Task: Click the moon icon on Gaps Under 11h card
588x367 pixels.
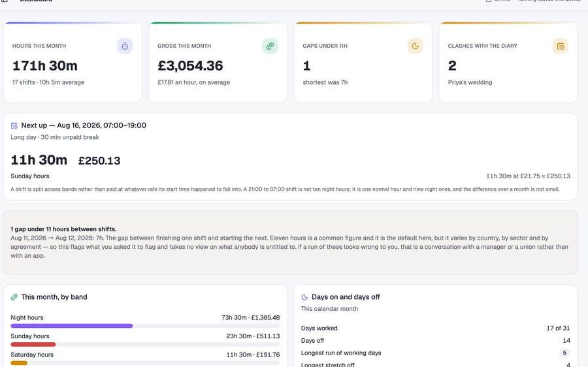Action: pos(415,46)
